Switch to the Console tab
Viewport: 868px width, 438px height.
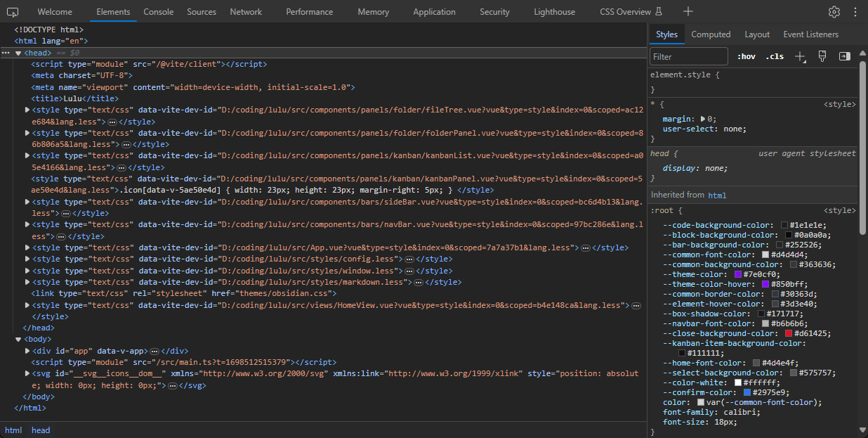tap(158, 11)
